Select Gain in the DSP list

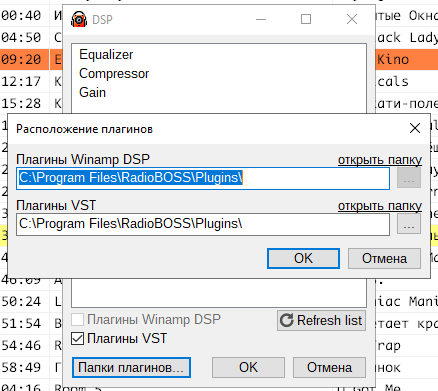[x=92, y=92]
